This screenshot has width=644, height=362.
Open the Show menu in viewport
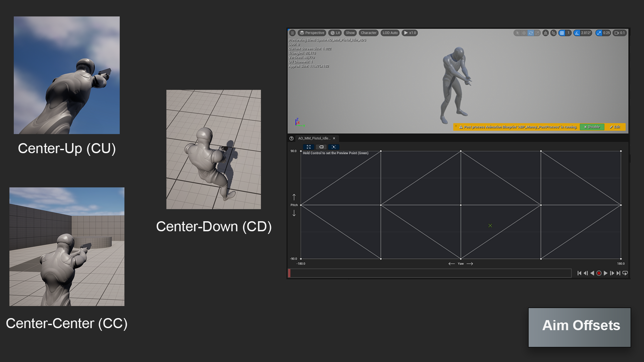tap(350, 33)
